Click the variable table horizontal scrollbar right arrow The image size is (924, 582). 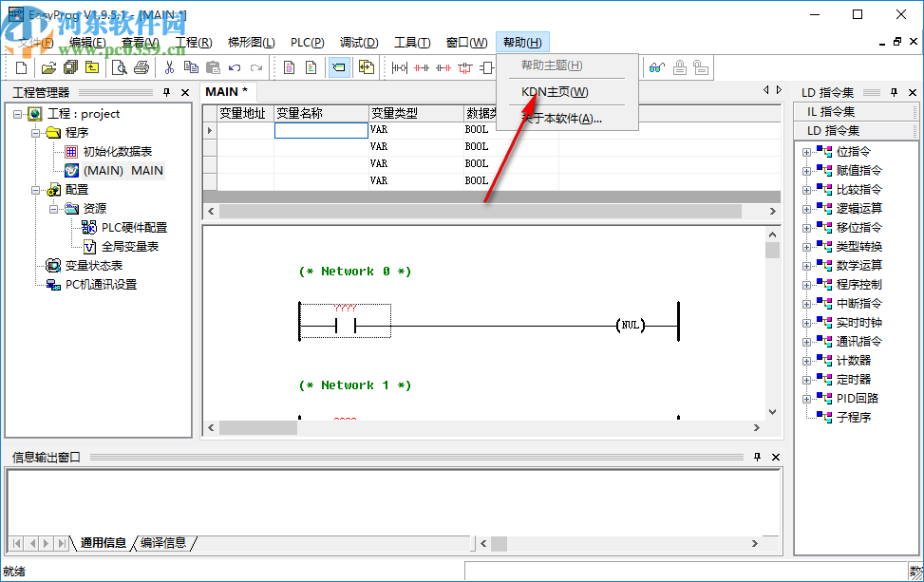pos(773,212)
